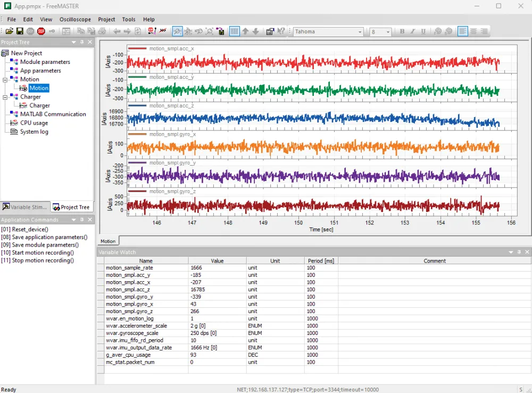The height and width of the screenshot is (393, 532).
Task: Select System log in project tree
Action: pos(34,132)
